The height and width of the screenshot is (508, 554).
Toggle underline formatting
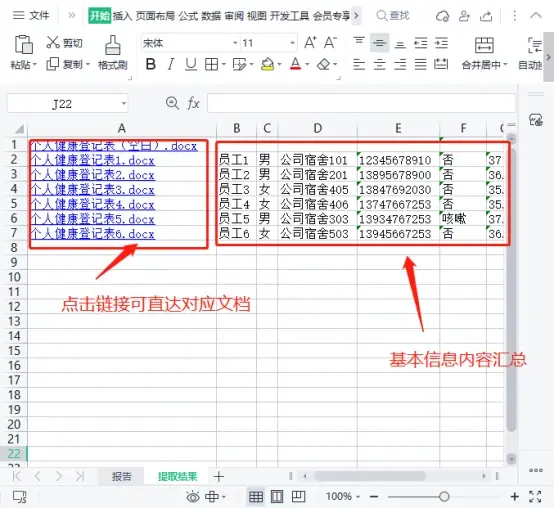[191, 64]
